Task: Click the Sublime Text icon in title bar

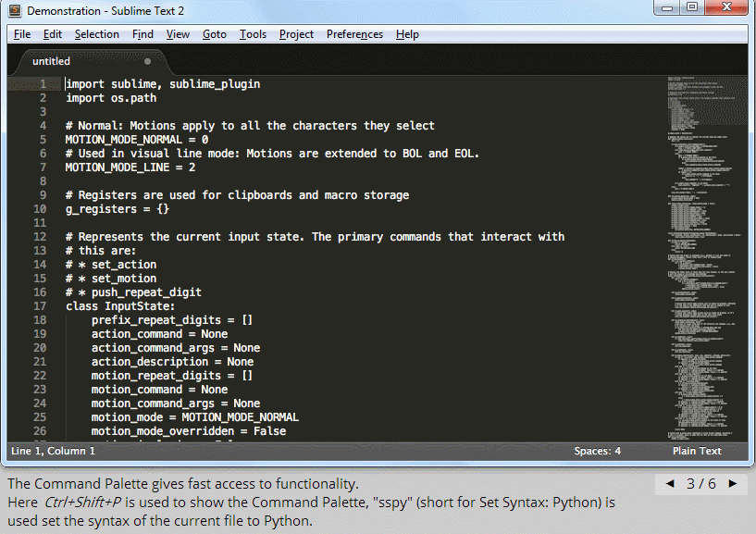Action: coord(15,10)
